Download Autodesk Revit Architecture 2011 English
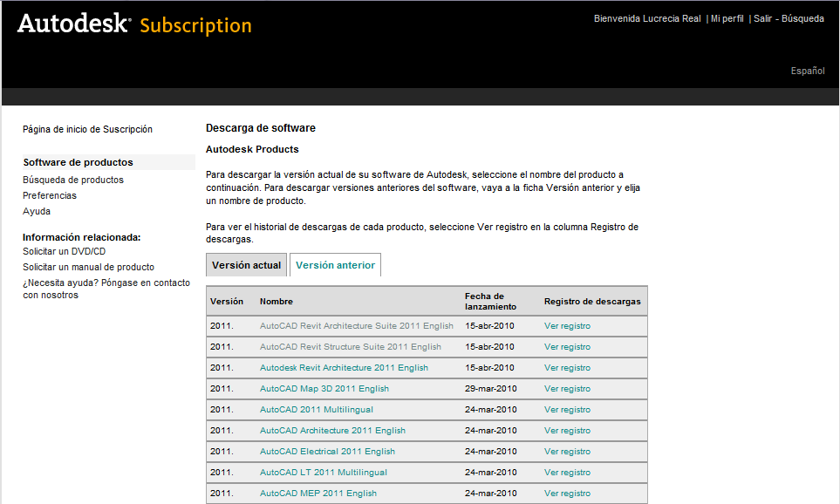Image resolution: width=840 pixels, height=504 pixels. 344,367
